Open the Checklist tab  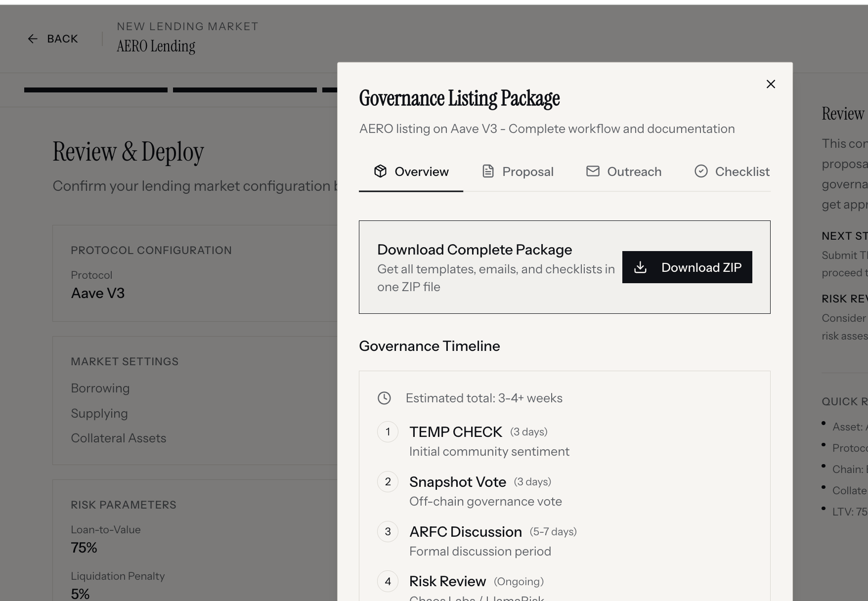[x=732, y=172]
